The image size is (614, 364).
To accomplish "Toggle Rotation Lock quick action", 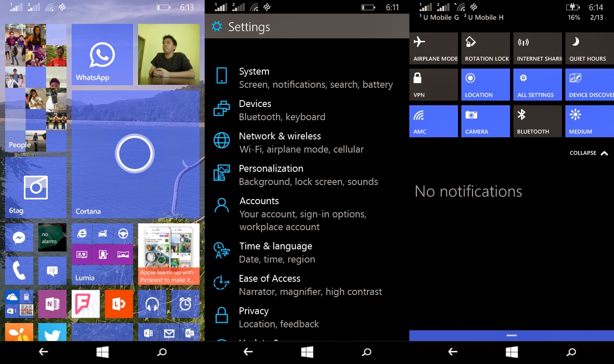I will (x=486, y=48).
